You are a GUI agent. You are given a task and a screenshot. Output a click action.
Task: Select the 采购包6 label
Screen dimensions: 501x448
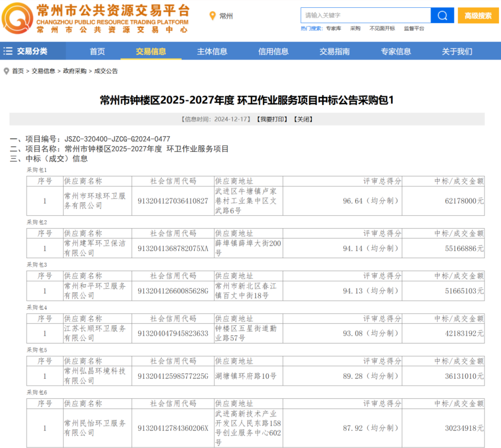(x=37, y=392)
